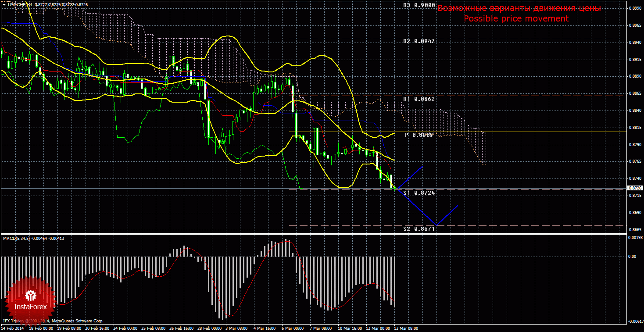Click the 28 Feb 00:00 time label

click(209, 328)
